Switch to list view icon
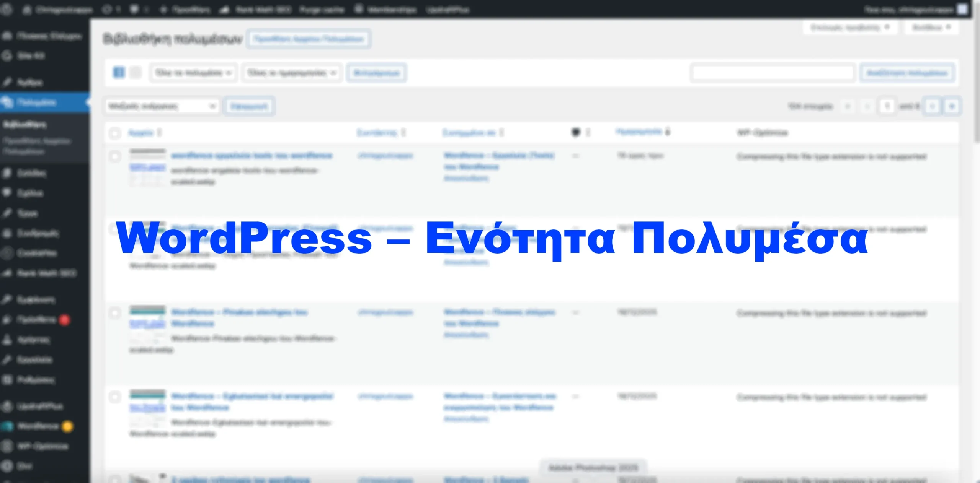This screenshot has width=980, height=483. [x=119, y=72]
